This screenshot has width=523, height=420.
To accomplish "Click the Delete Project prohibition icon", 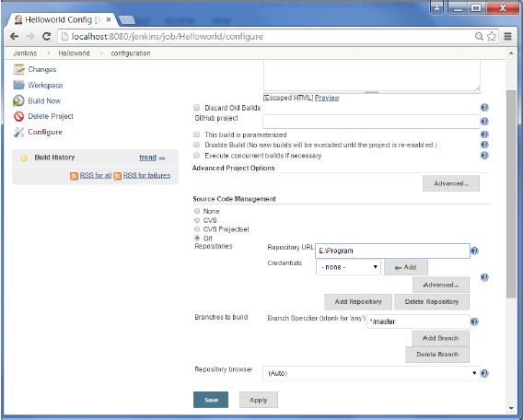I will [18, 116].
